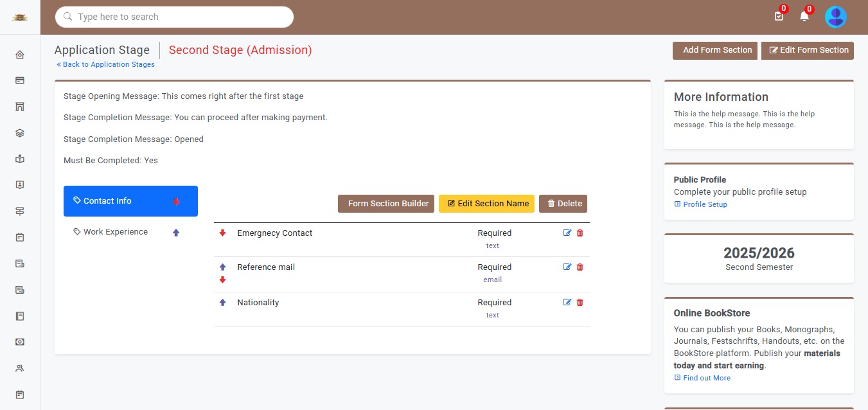
Task: Move Reference mail field up
Action: 223,267
